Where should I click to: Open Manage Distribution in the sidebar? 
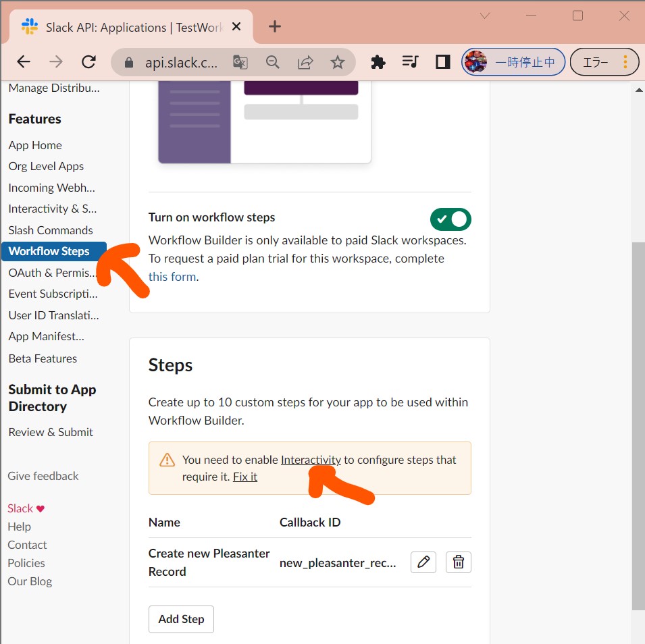[54, 88]
